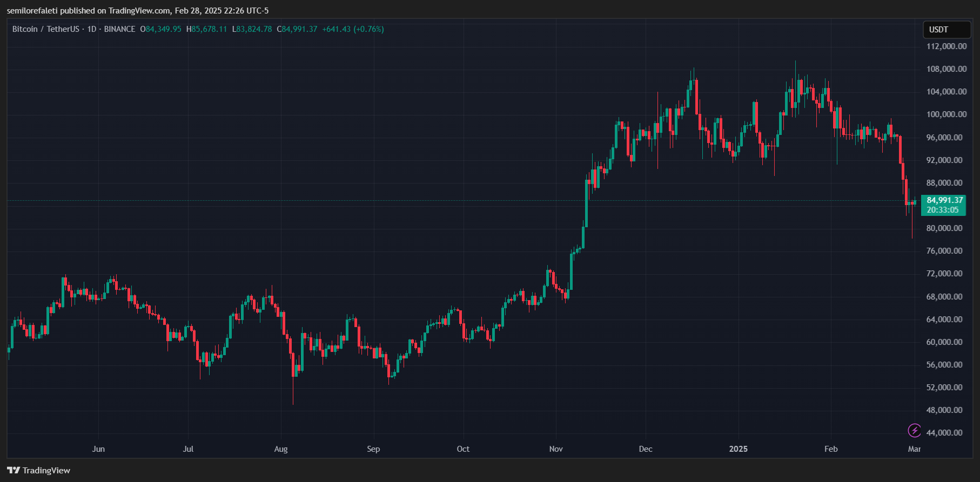980x482 pixels.
Task: Click the Oct label on time axis
Action: [463, 449]
